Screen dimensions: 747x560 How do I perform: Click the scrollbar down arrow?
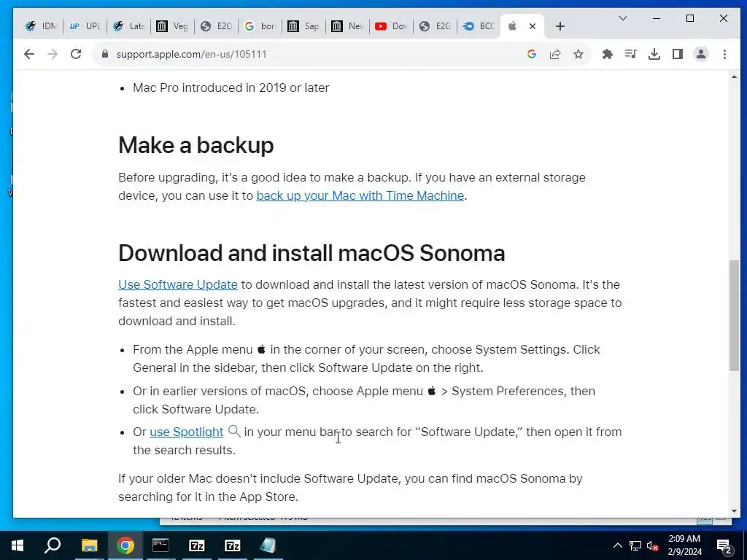(734, 511)
